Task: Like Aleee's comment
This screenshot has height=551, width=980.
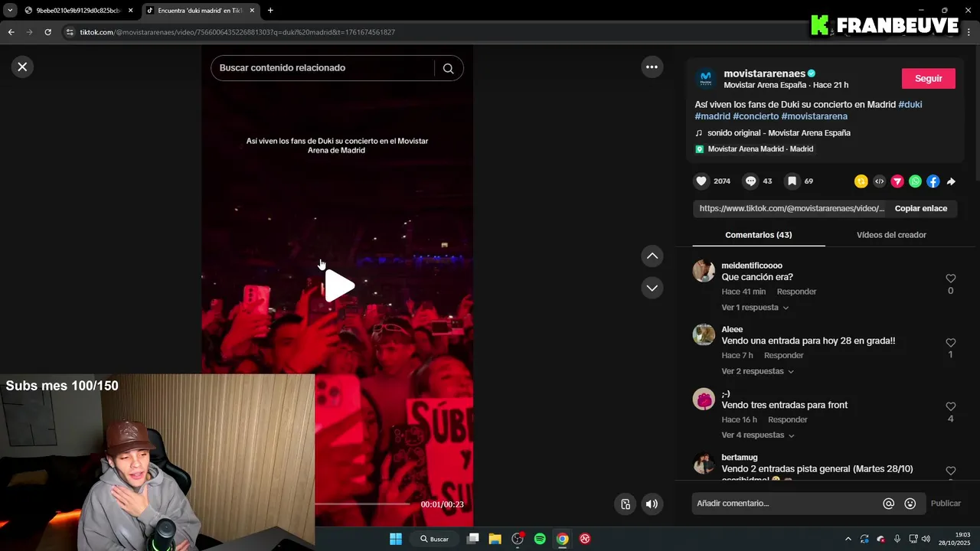Action: [x=950, y=343]
